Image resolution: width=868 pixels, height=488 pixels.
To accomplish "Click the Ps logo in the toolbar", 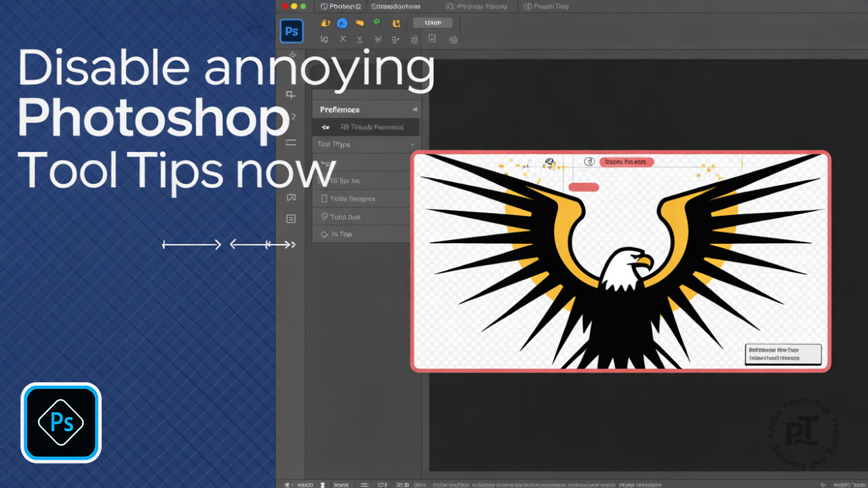I will (292, 31).
